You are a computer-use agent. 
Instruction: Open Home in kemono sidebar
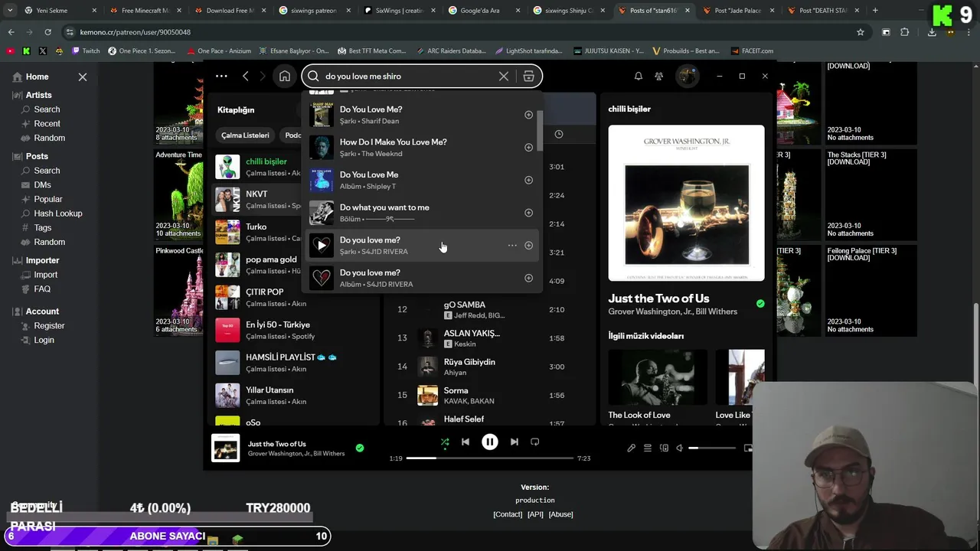[37, 77]
